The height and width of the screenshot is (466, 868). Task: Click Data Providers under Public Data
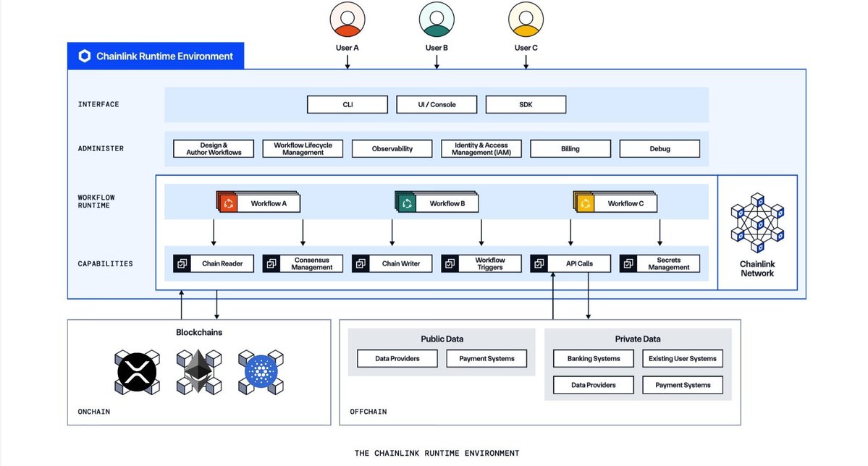[x=397, y=358]
